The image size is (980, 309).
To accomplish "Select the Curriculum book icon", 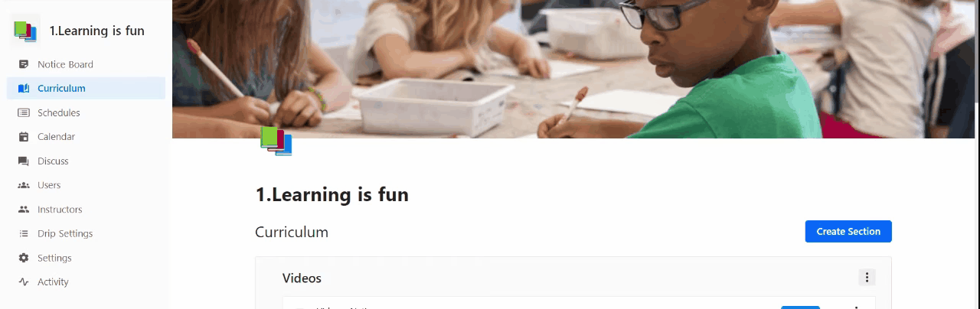I will point(24,89).
